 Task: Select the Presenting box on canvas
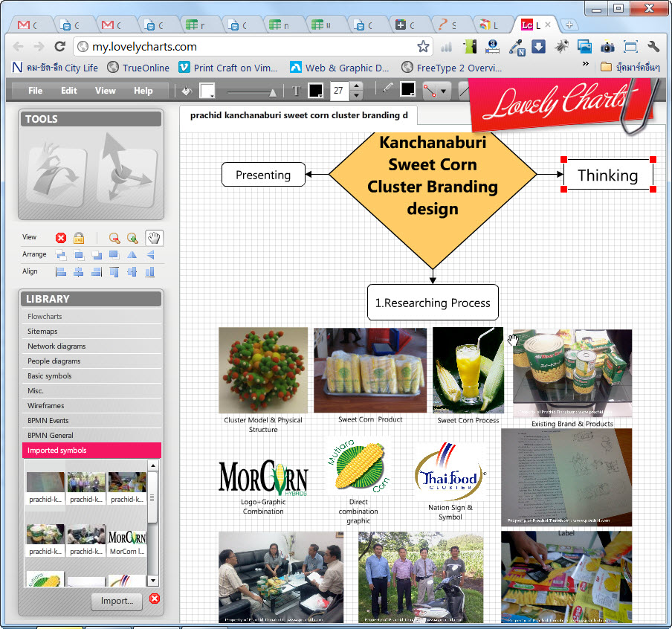(x=263, y=175)
